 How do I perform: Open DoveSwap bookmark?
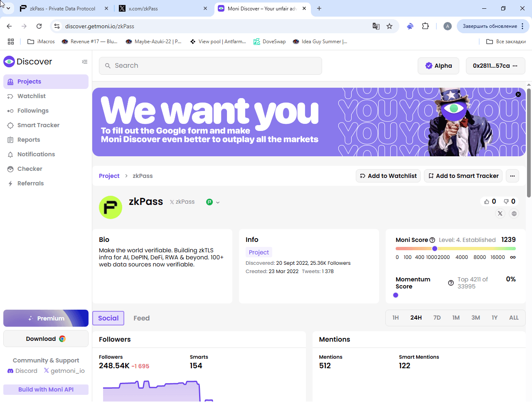(270, 42)
